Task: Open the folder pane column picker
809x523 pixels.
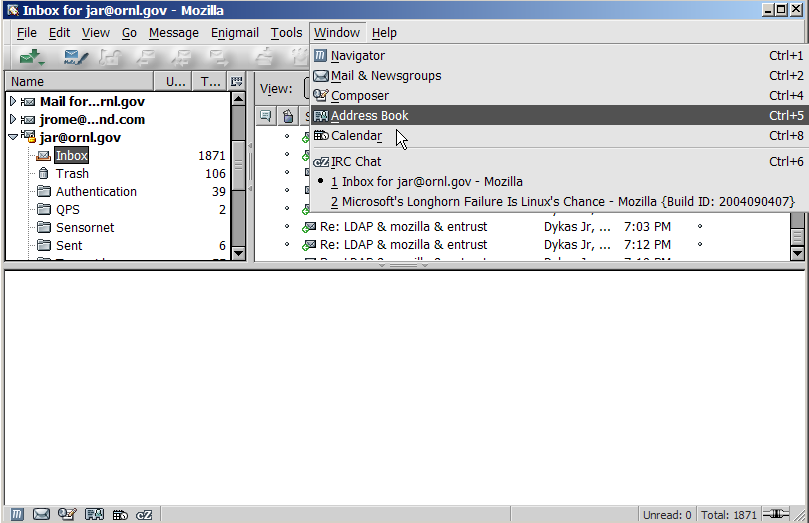Action: (x=237, y=82)
